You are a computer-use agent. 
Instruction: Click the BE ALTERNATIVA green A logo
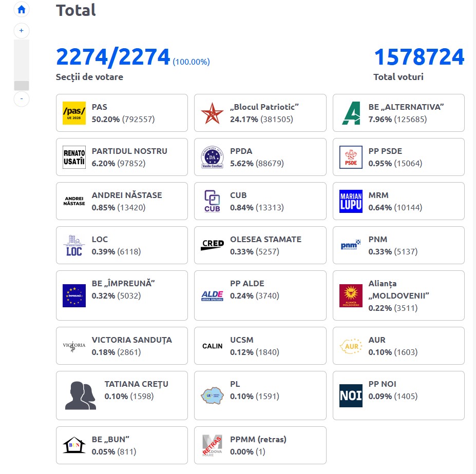click(351, 113)
